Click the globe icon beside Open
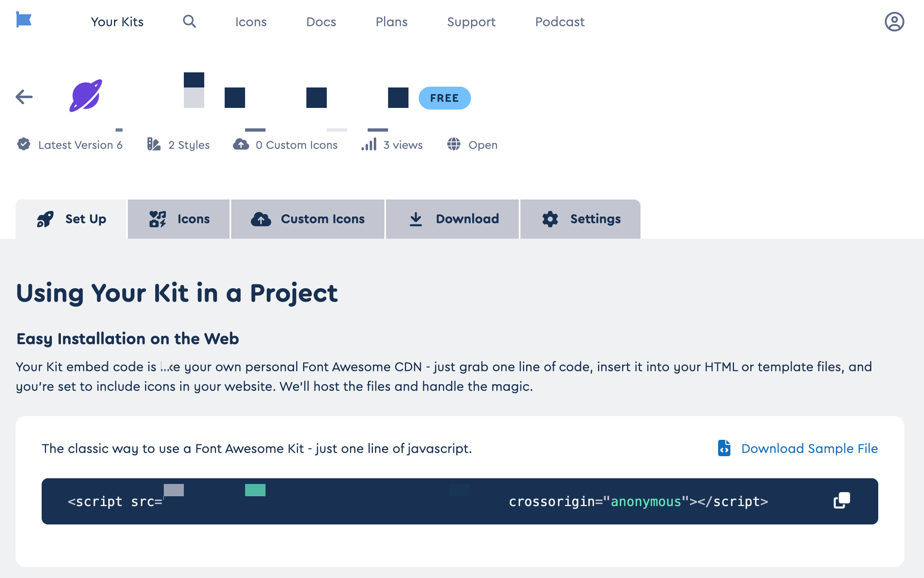 point(454,144)
